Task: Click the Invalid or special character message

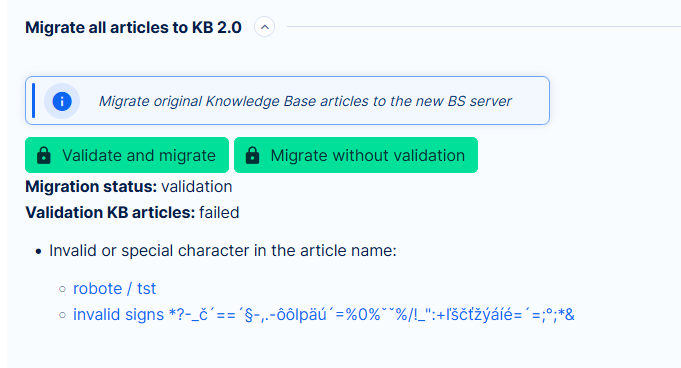Action: [x=223, y=251]
